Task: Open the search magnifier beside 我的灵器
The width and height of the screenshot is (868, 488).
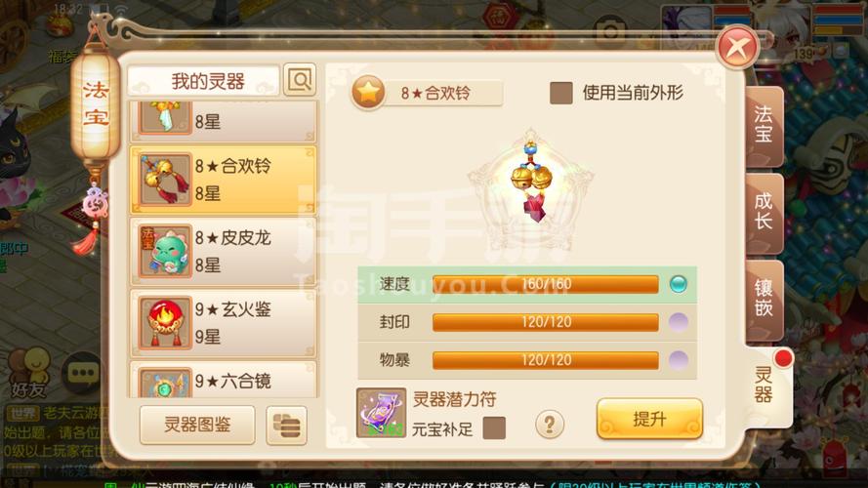Action: click(x=300, y=80)
